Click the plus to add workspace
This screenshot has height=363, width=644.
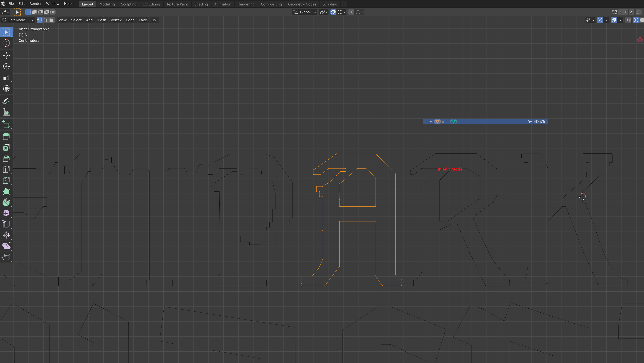344,4
